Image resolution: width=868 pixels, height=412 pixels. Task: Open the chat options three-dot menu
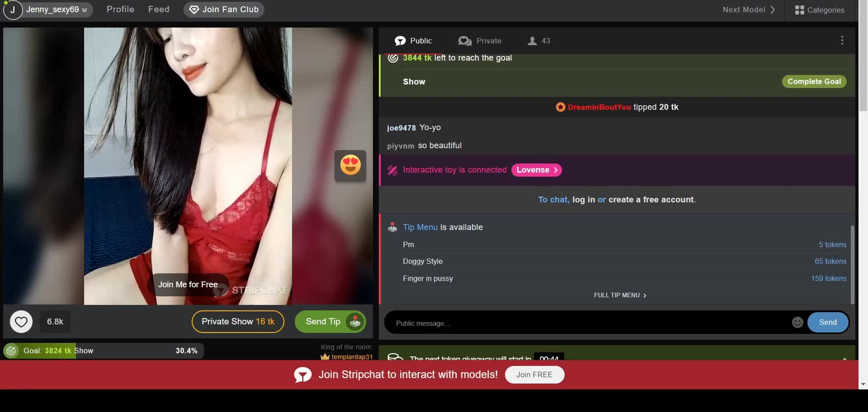[842, 41]
